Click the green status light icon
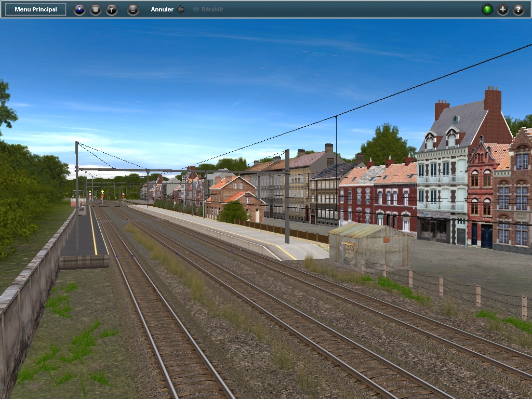Viewport: 532px width, 399px height. click(x=487, y=9)
